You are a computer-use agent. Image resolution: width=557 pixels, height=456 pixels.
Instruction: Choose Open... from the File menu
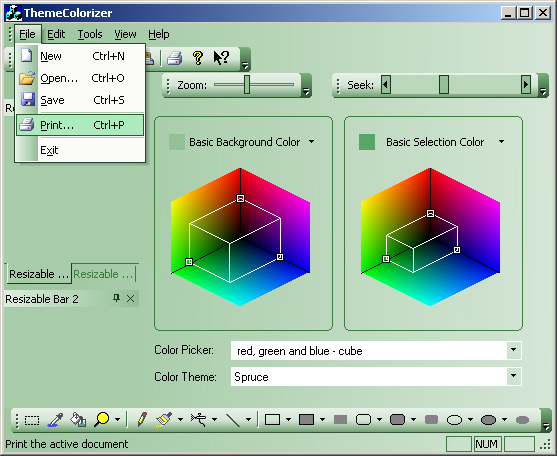[x=80, y=78]
